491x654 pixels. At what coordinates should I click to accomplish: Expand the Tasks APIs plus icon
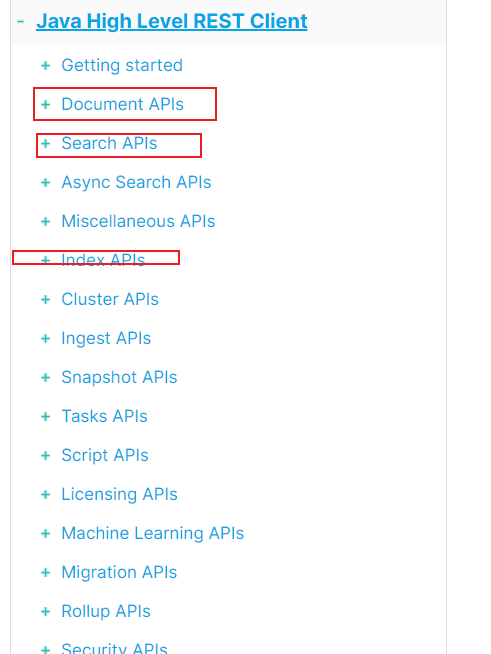tap(45, 416)
